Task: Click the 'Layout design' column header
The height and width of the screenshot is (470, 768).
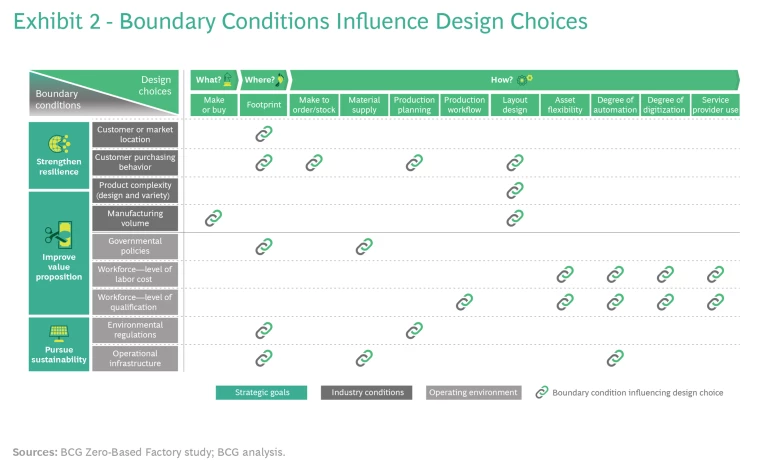Action: (515, 105)
